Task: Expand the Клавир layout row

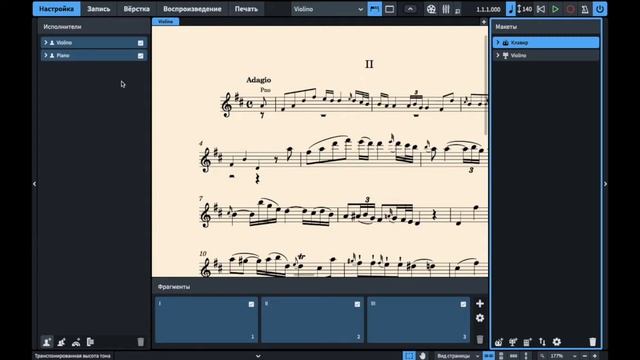Action: tap(498, 42)
